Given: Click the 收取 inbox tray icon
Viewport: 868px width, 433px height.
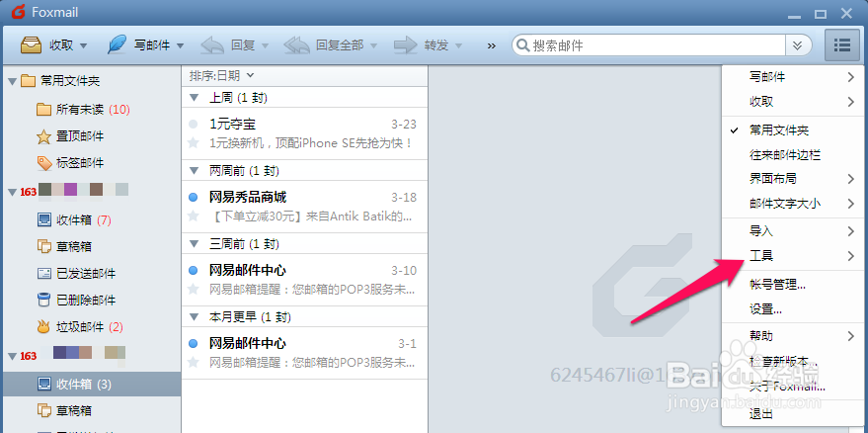Looking at the screenshot, I should coord(32,44).
